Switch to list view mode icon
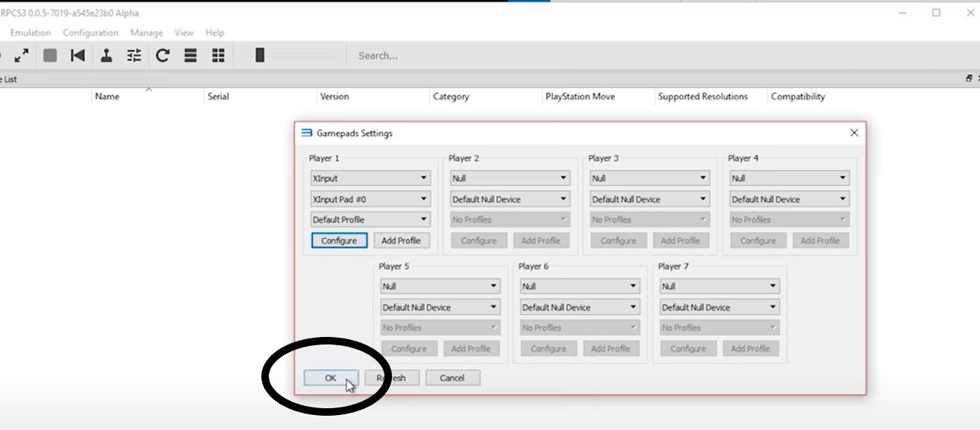This screenshot has width=980, height=430. click(x=191, y=56)
